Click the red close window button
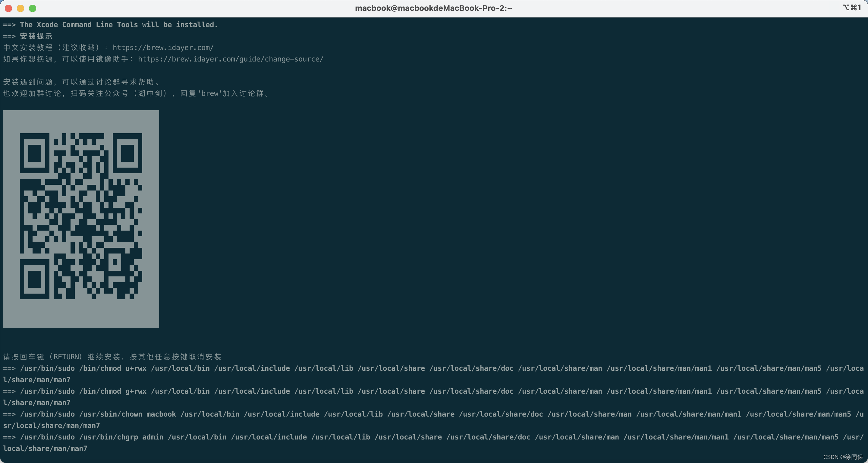Image resolution: width=868 pixels, height=463 pixels. [9, 8]
